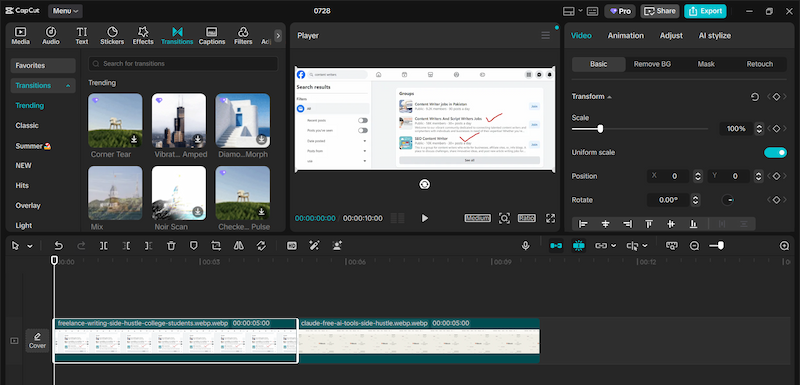Click the zoom in timeline icon
Viewport: 800px width, 385px height.
[785, 246]
